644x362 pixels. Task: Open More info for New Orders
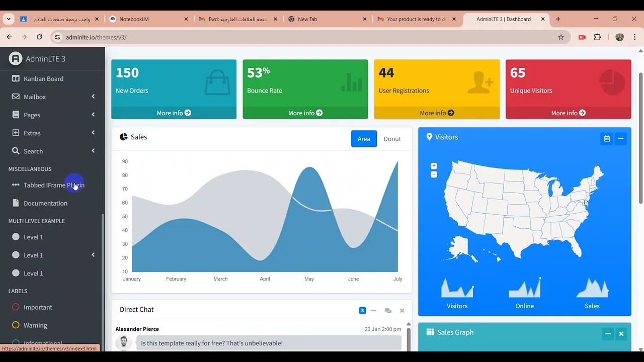174,113
